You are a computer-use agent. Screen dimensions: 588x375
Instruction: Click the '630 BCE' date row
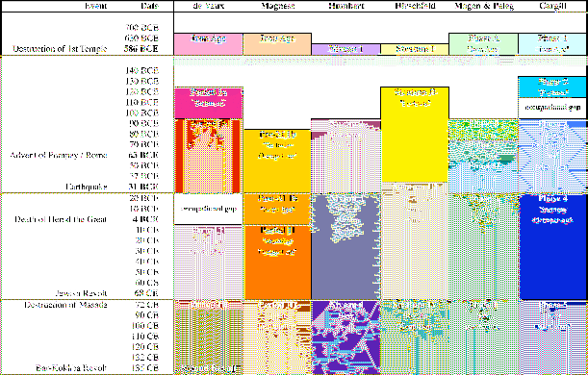tap(142, 37)
